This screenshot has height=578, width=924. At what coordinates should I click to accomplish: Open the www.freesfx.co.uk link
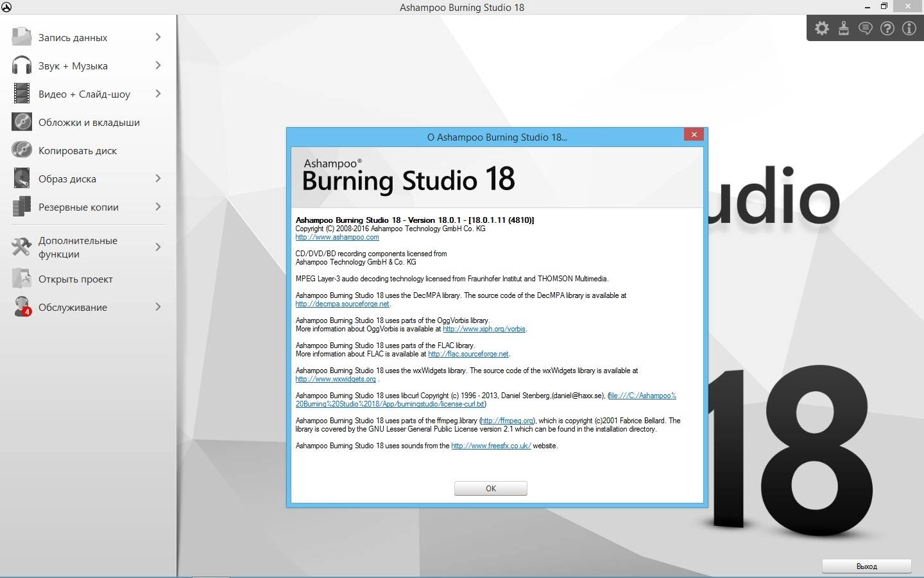point(491,446)
